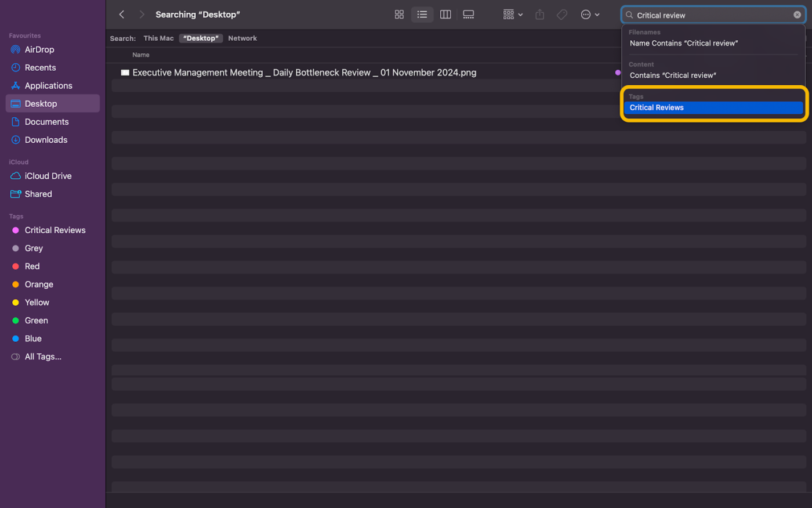Click the png file's thumbnail icon
Viewport: 812px width, 508px height.
[x=125, y=73]
